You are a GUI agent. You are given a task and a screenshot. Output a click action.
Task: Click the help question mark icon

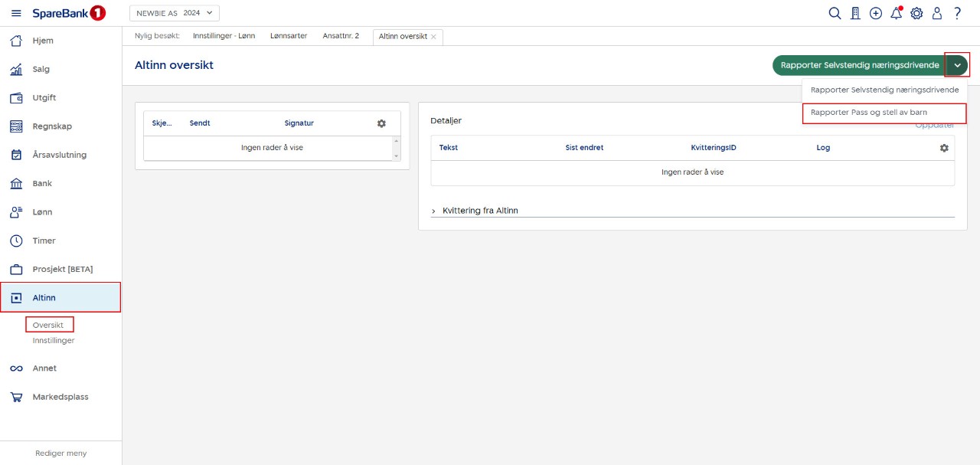[957, 14]
